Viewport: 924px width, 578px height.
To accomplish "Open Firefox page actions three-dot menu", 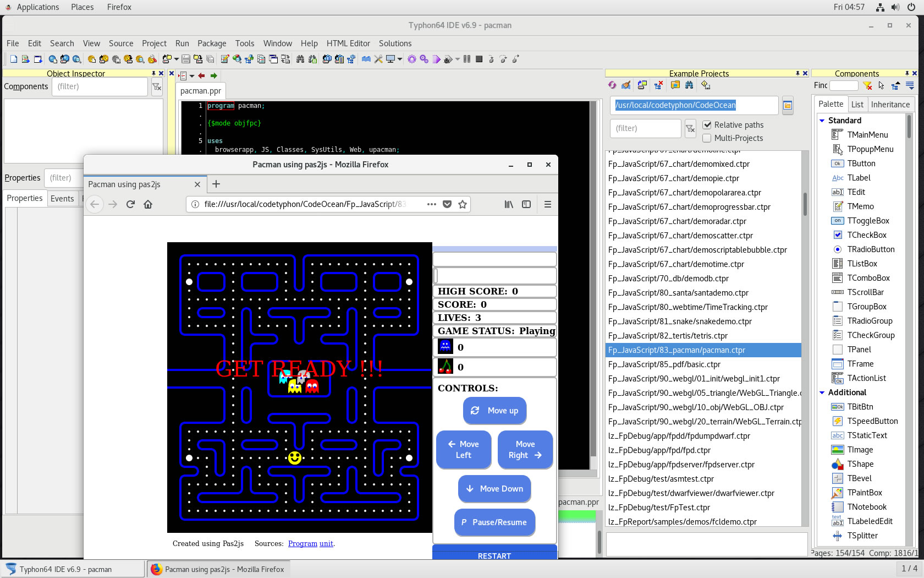I will coord(432,204).
